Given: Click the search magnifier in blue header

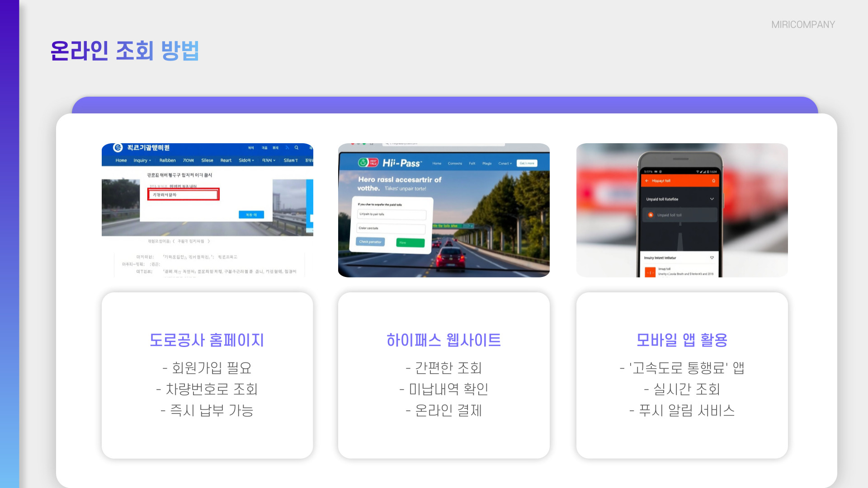Looking at the screenshot, I should 297,148.
